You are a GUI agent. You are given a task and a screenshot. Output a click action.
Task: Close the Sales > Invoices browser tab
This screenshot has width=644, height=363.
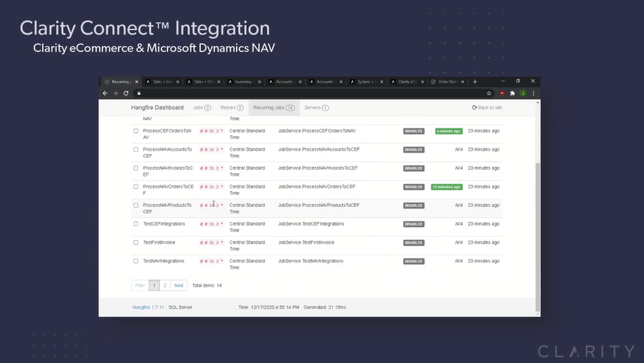(178, 82)
